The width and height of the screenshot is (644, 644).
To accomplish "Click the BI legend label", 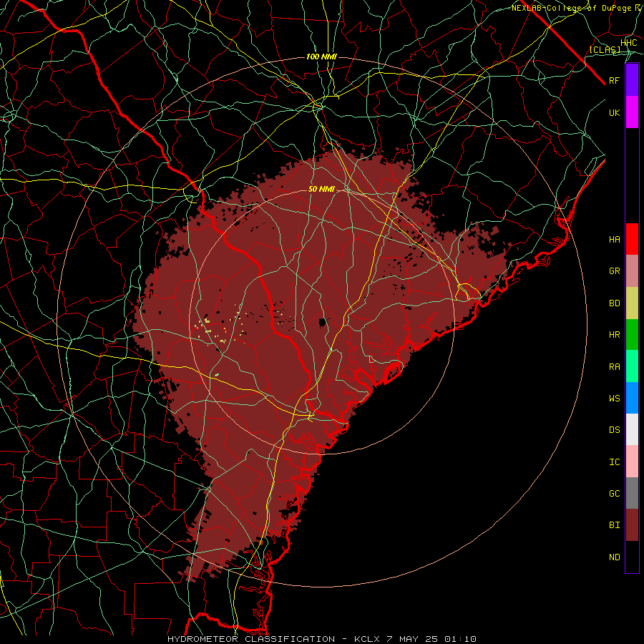I will coord(614,525).
